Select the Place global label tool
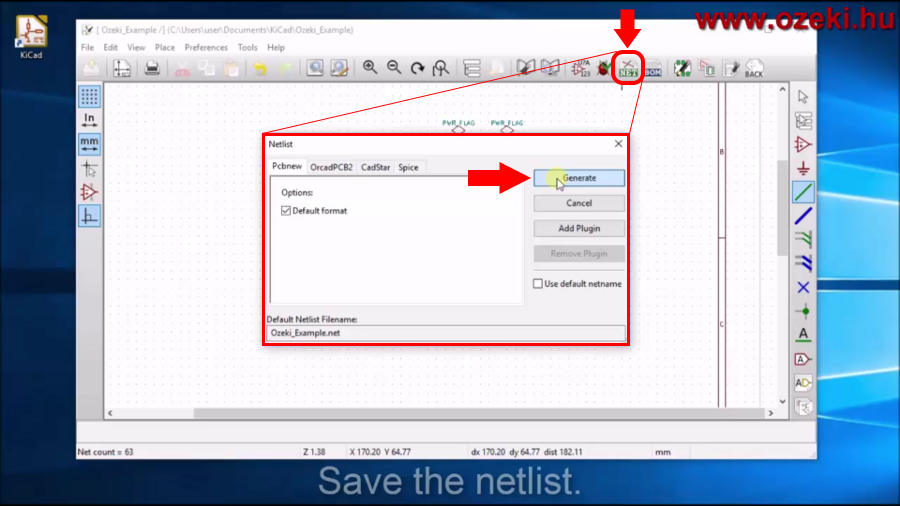This screenshot has height=506, width=900. pyautogui.click(x=803, y=359)
